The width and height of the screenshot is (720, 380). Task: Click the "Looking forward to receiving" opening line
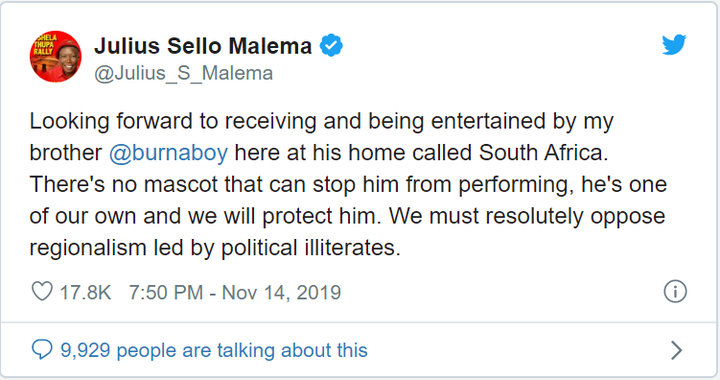click(173, 121)
